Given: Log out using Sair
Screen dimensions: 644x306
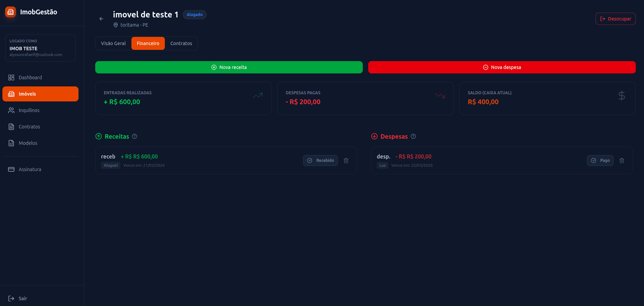Looking at the screenshot, I should pyautogui.click(x=23, y=298).
